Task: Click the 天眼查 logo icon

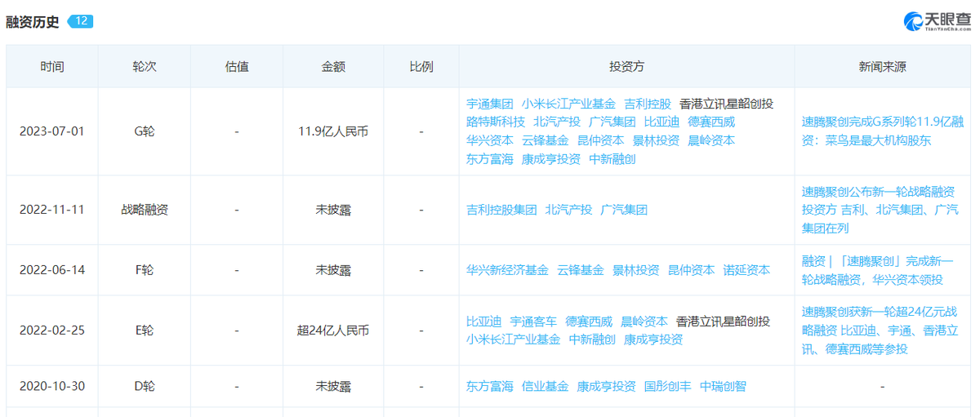Action: [912, 21]
